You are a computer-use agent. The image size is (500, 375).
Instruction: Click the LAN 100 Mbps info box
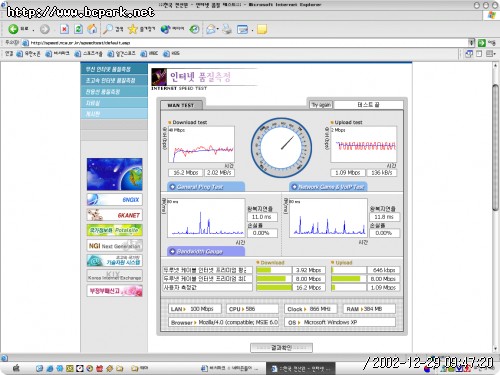[x=195, y=309]
